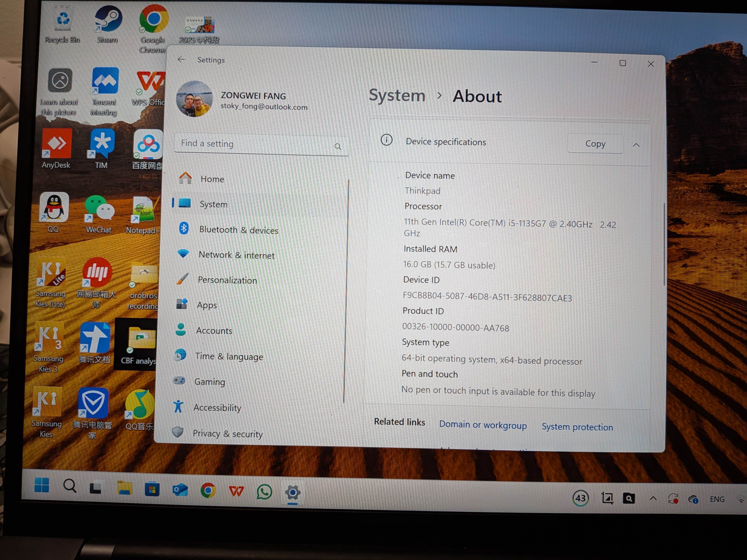The image size is (747, 560).
Task: Click the sync icon with red dot
Action: coord(673,499)
